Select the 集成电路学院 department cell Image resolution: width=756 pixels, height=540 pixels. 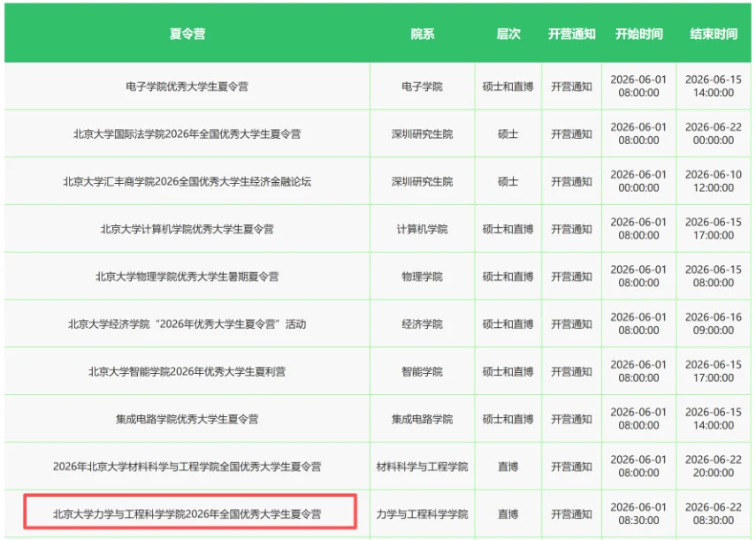click(423, 419)
